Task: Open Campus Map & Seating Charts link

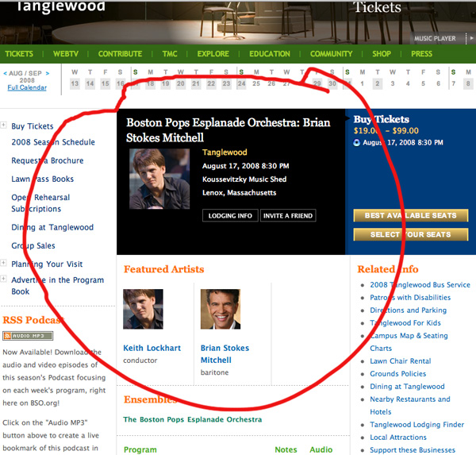Action: click(409, 342)
